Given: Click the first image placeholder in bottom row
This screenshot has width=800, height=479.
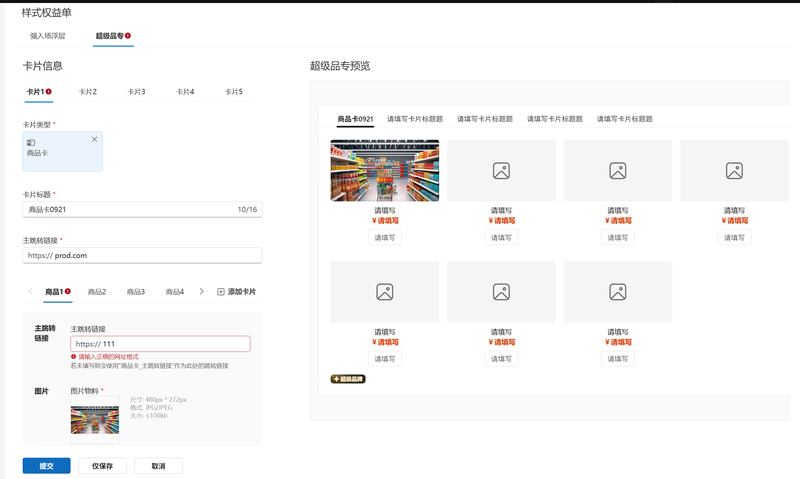Looking at the screenshot, I should point(385,292).
